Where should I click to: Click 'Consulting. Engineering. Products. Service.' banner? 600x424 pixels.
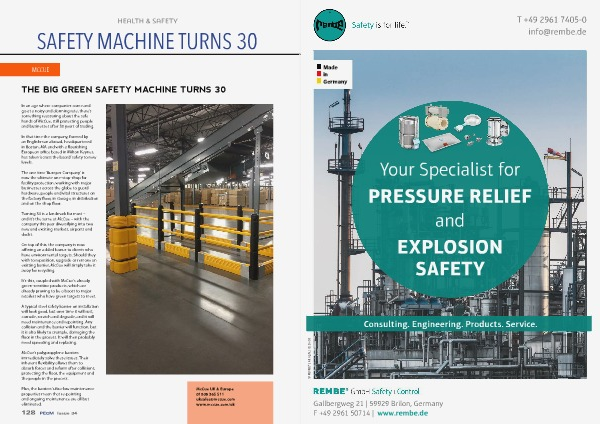click(450, 324)
